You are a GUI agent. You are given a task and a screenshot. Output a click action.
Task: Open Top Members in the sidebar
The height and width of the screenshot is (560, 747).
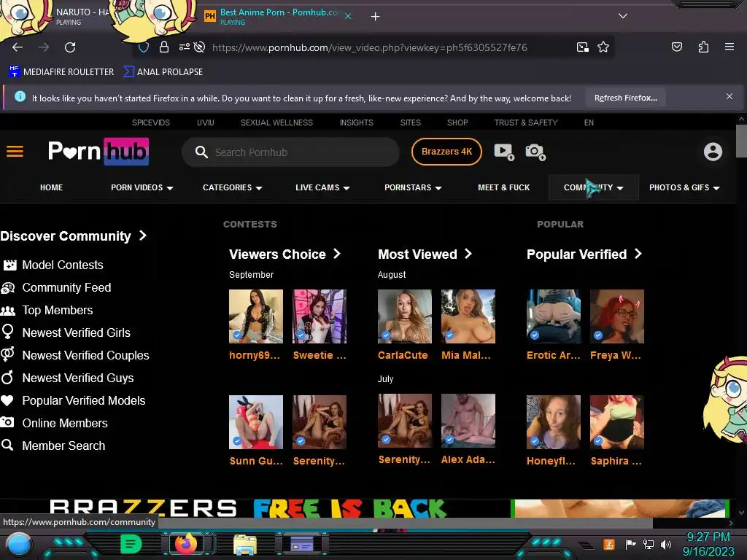coord(57,311)
